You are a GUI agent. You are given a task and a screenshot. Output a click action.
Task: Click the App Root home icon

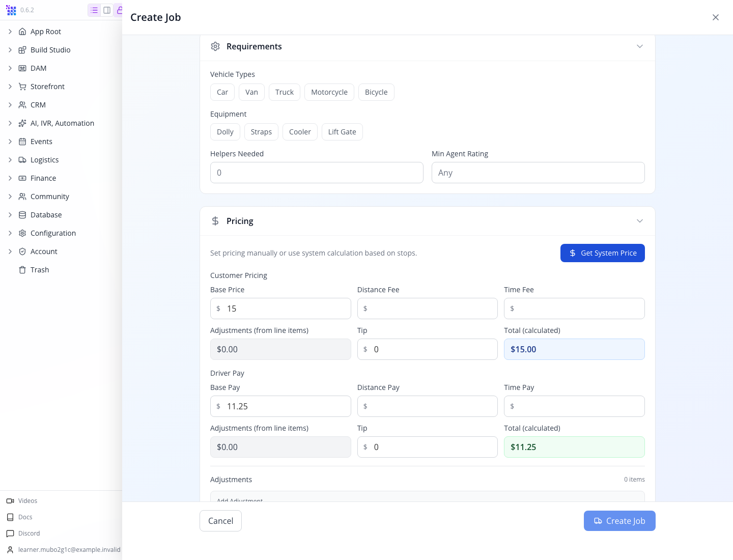tap(22, 32)
